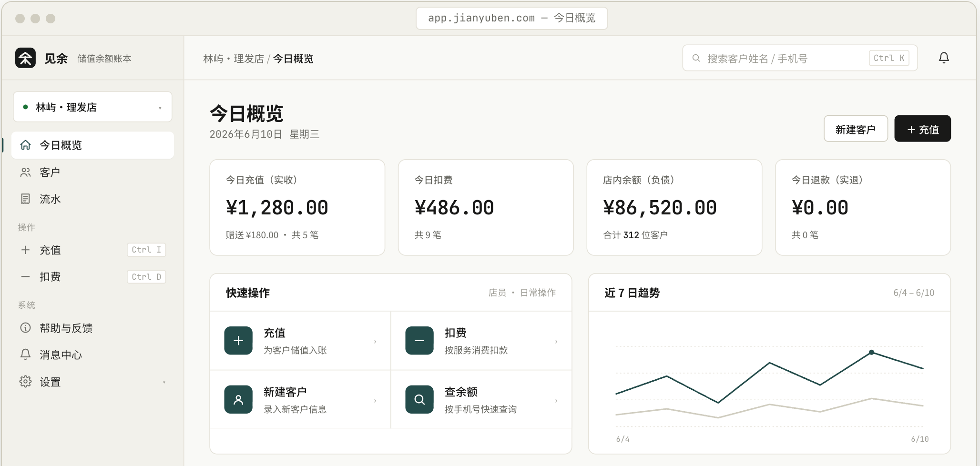
Task: Click the 共 9 笔 count text
Action: pos(428,235)
